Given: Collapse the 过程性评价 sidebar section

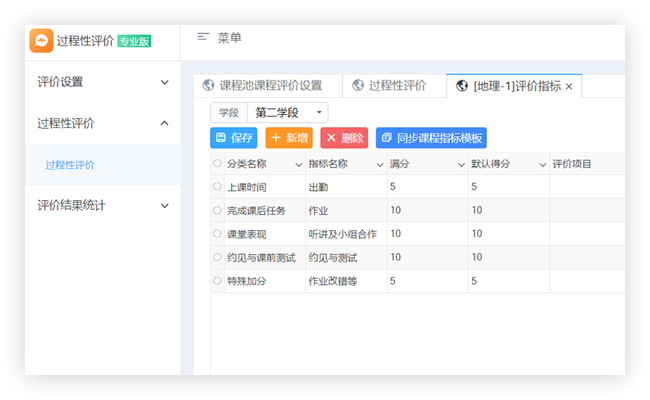Looking at the screenshot, I should click(x=102, y=123).
